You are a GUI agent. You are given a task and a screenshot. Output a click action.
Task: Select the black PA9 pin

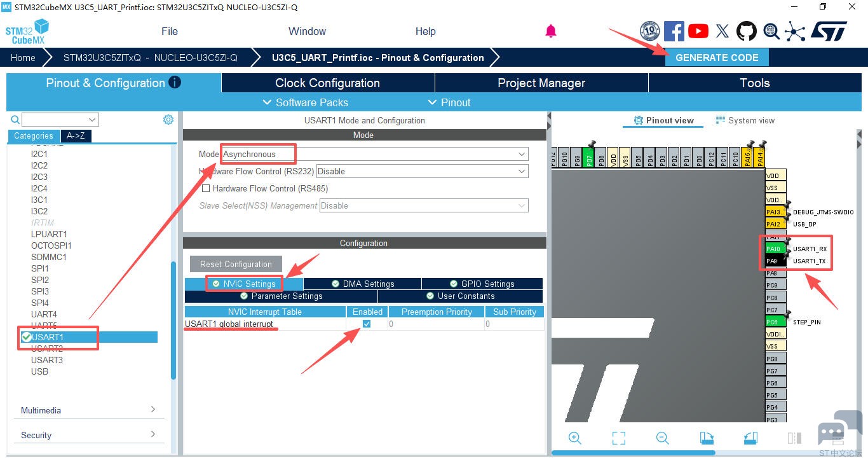776,261
